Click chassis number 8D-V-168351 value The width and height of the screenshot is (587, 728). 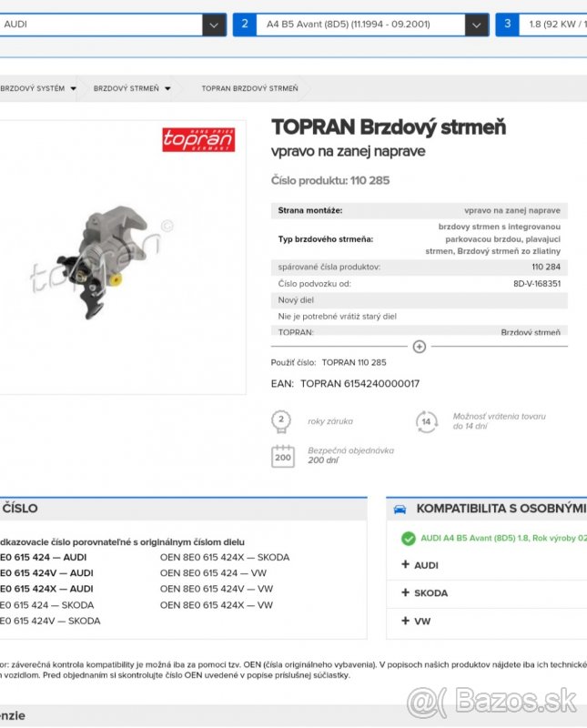[x=537, y=284]
